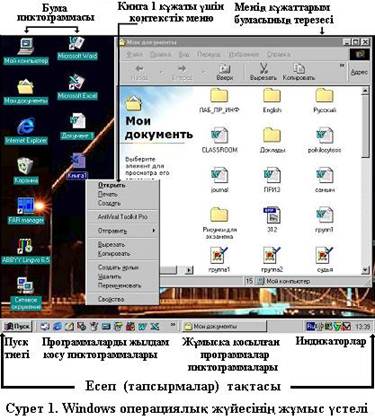Select the Книга1 desktop file icon
The width and height of the screenshot is (375, 420).
pos(77,166)
